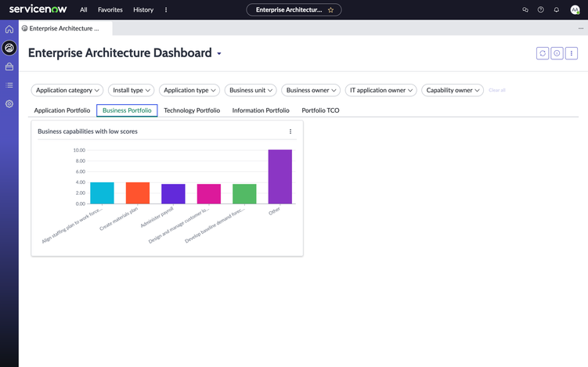Click the ServiceNow logo
Image resolution: width=588 pixels, height=367 pixels.
click(38, 9)
